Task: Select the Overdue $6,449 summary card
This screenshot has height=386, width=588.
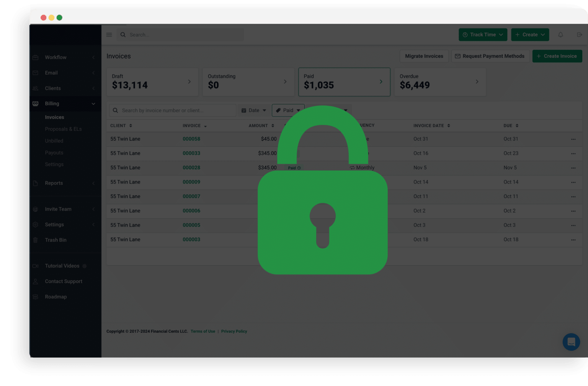Action: coord(440,82)
